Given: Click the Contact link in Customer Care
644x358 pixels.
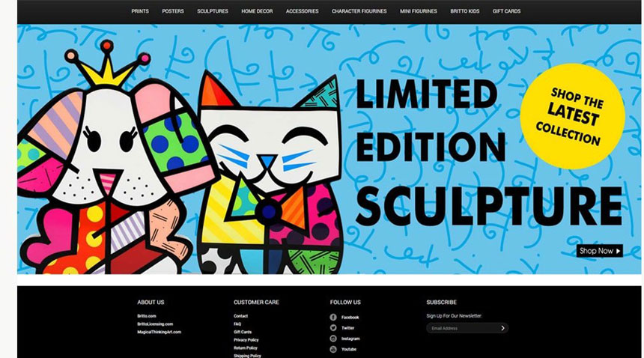Looking at the screenshot, I should (240, 316).
